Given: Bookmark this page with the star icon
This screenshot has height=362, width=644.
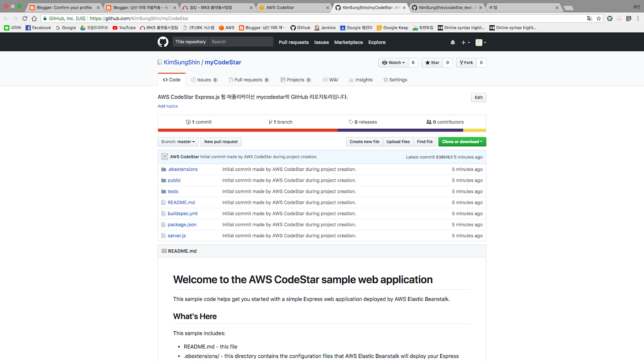Looking at the screenshot, I should click(599, 19).
